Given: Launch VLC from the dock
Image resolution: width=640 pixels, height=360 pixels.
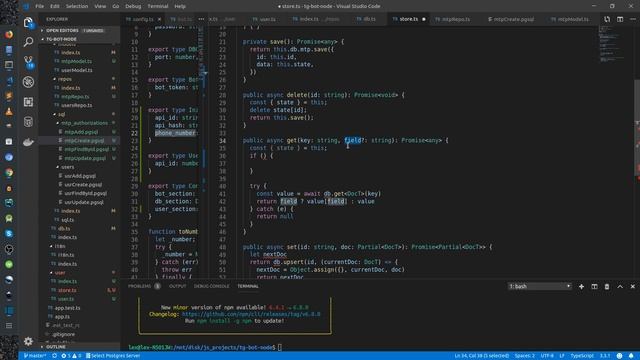Looking at the screenshot, I should point(9,111).
